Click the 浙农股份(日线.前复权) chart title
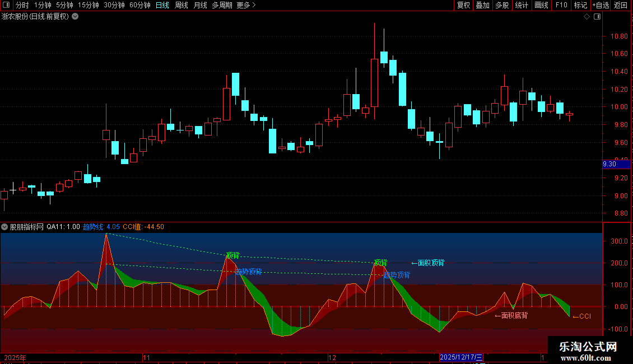Viewport: 633px width, 364px height. [x=35, y=17]
